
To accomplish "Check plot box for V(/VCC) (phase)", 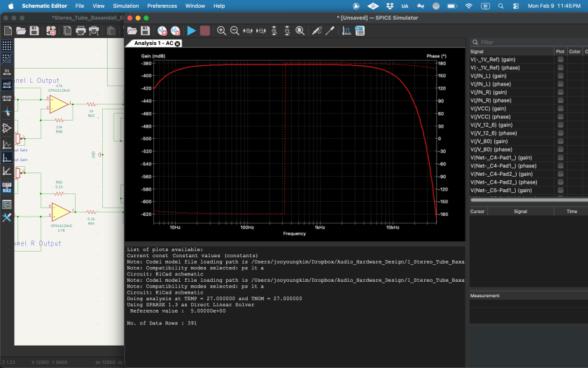I will (560, 116).
